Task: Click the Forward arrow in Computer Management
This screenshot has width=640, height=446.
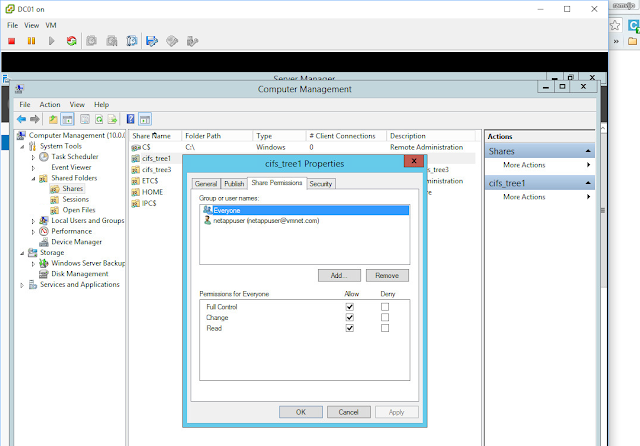Action: click(35, 119)
